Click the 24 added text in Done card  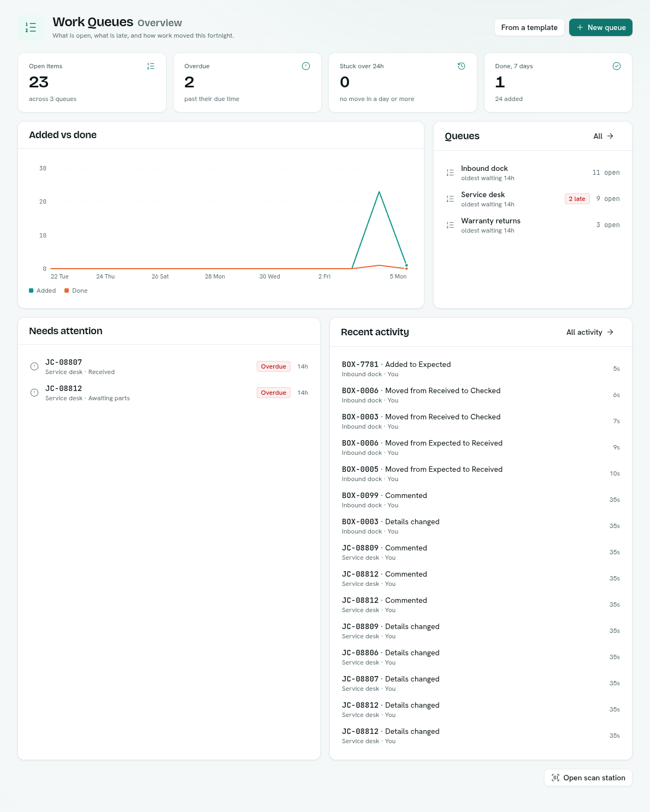tap(509, 99)
